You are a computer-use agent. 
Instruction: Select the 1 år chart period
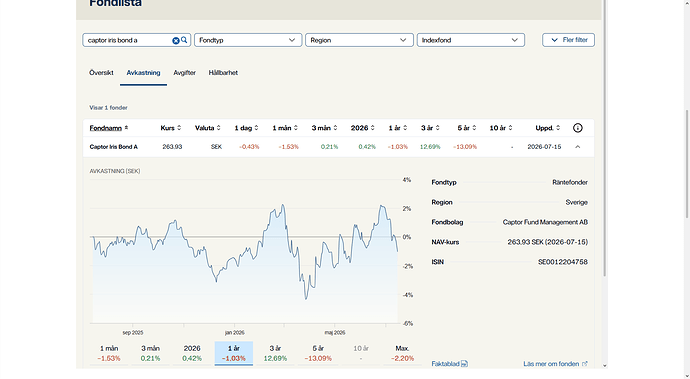tap(234, 353)
